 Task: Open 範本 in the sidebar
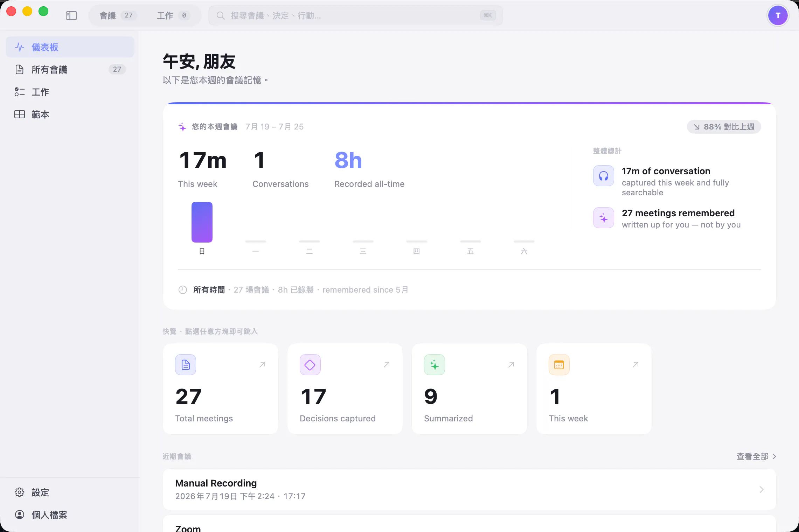(x=70, y=114)
